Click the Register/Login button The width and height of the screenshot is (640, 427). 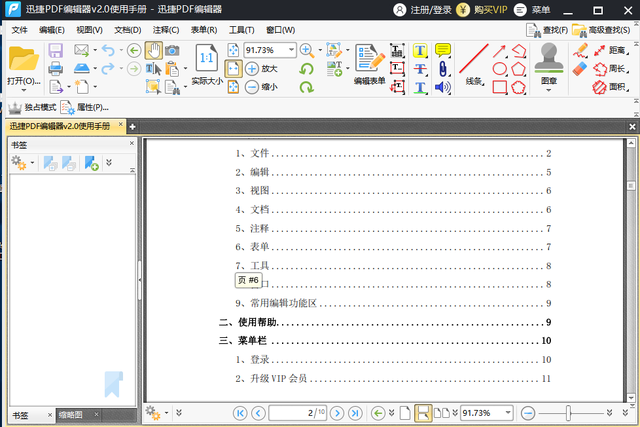(x=422, y=10)
